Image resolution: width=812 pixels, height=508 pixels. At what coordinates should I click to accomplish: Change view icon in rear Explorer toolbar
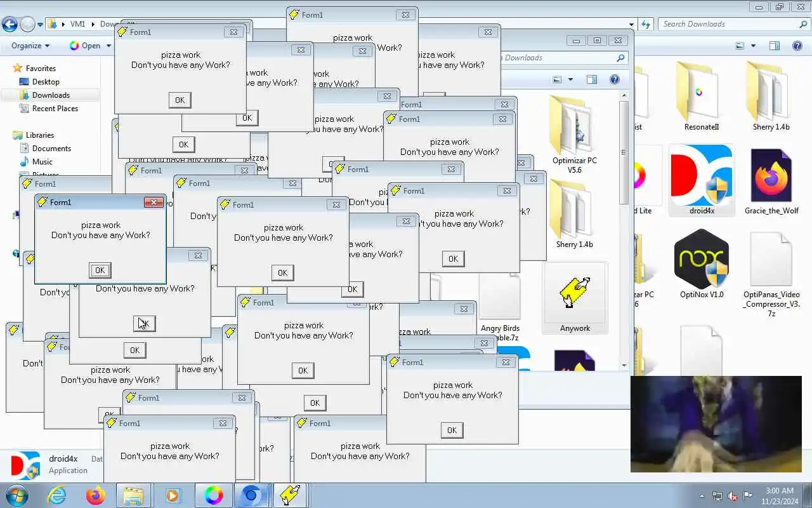[x=740, y=46]
